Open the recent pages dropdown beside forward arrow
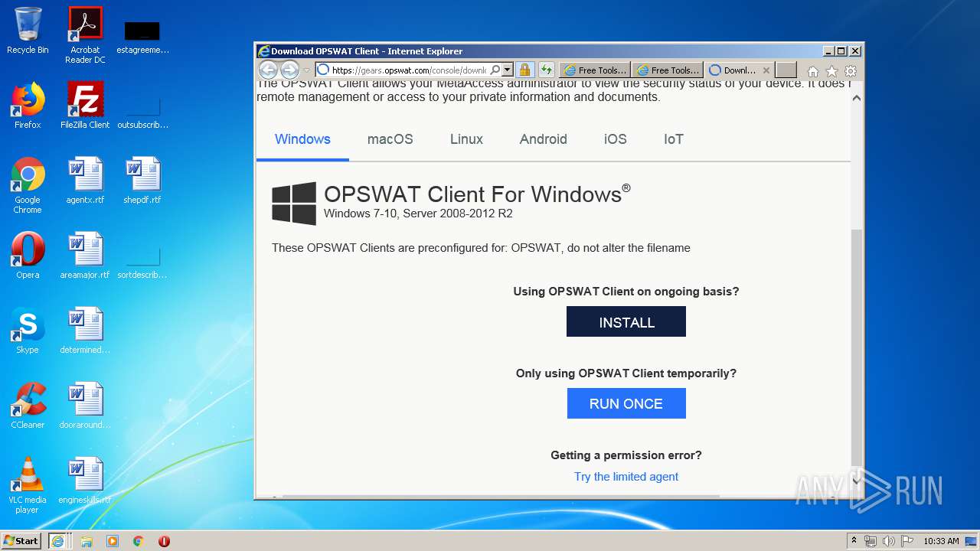This screenshot has width=980, height=551. point(307,70)
